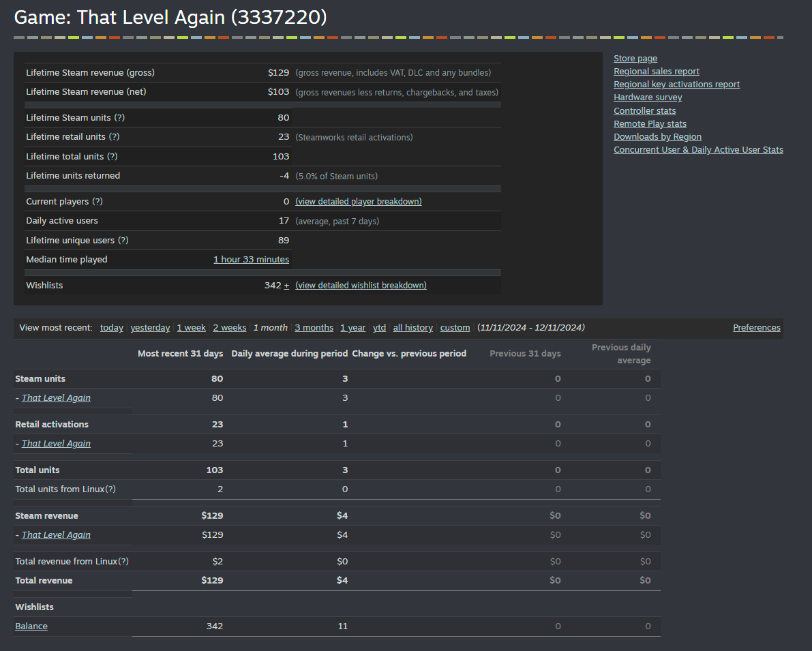The height and width of the screenshot is (651, 812).
Task: Open That Level Again under Steam revenue
Action: click(x=56, y=535)
